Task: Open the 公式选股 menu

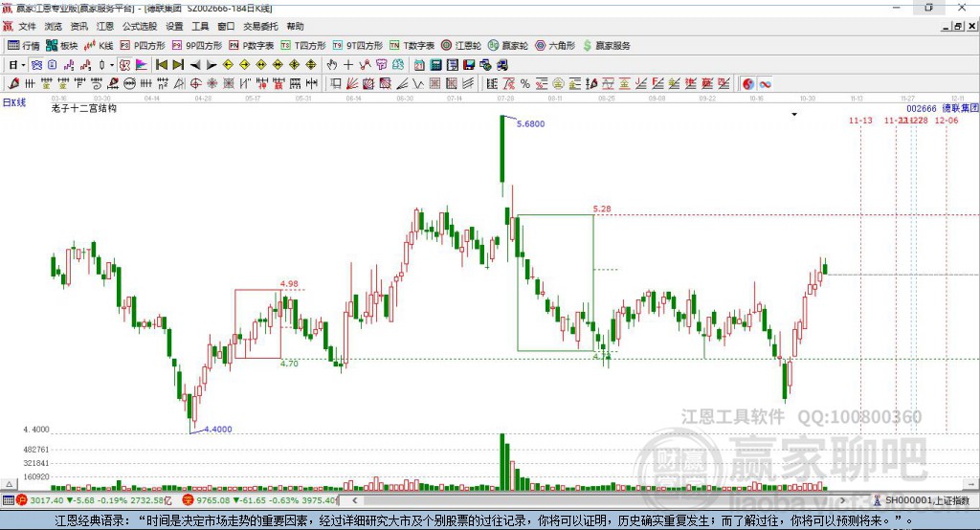Action: point(140,26)
